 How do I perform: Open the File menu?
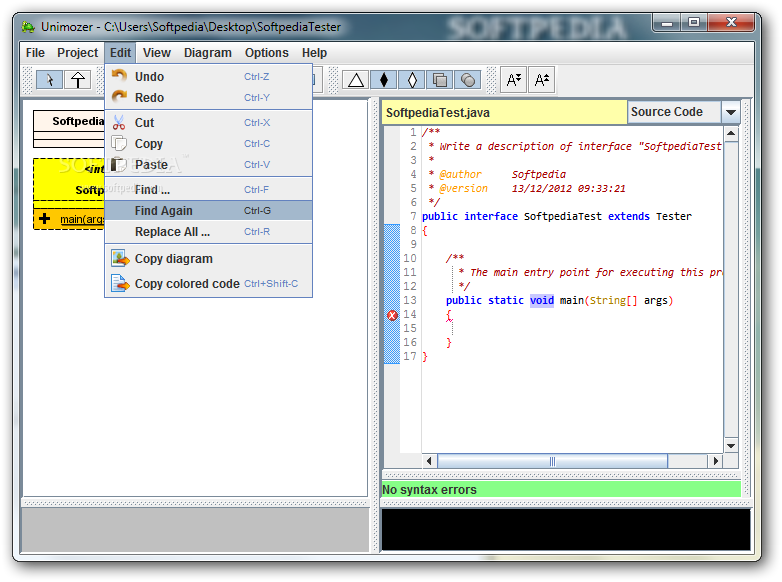click(x=35, y=53)
